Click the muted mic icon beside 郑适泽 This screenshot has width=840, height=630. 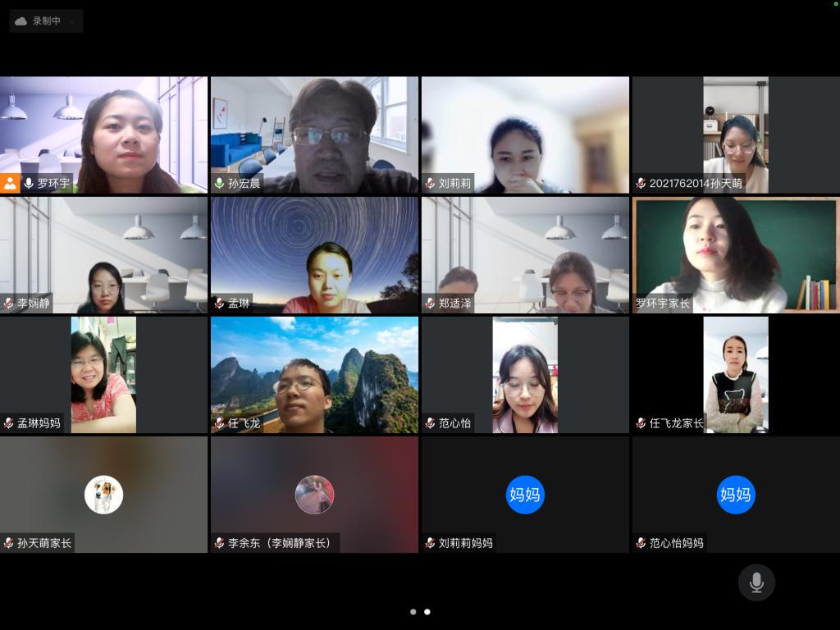click(430, 304)
